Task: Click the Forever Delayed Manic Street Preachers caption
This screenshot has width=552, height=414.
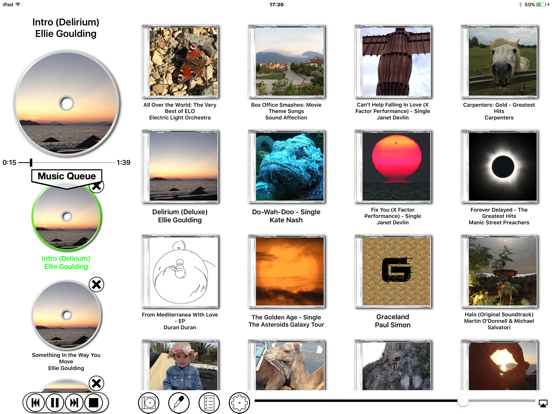Action: [499, 216]
